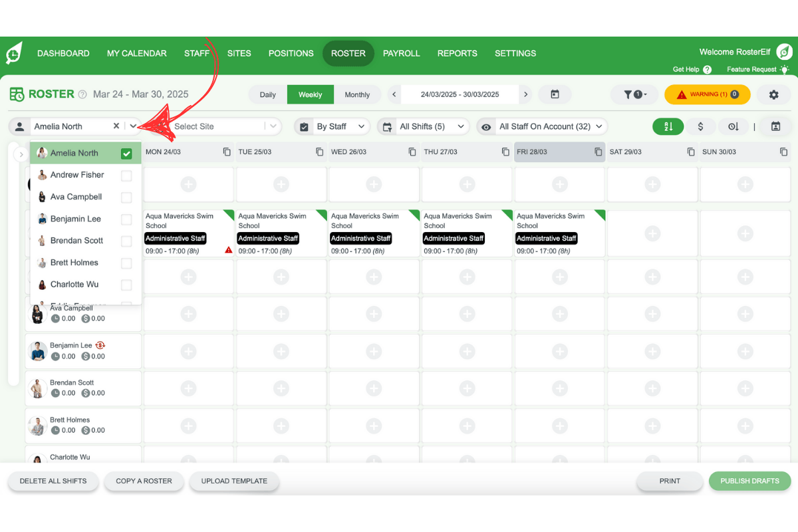The width and height of the screenshot is (798, 532).
Task: Open staff availability via calendar-person icon
Action: (775, 126)
